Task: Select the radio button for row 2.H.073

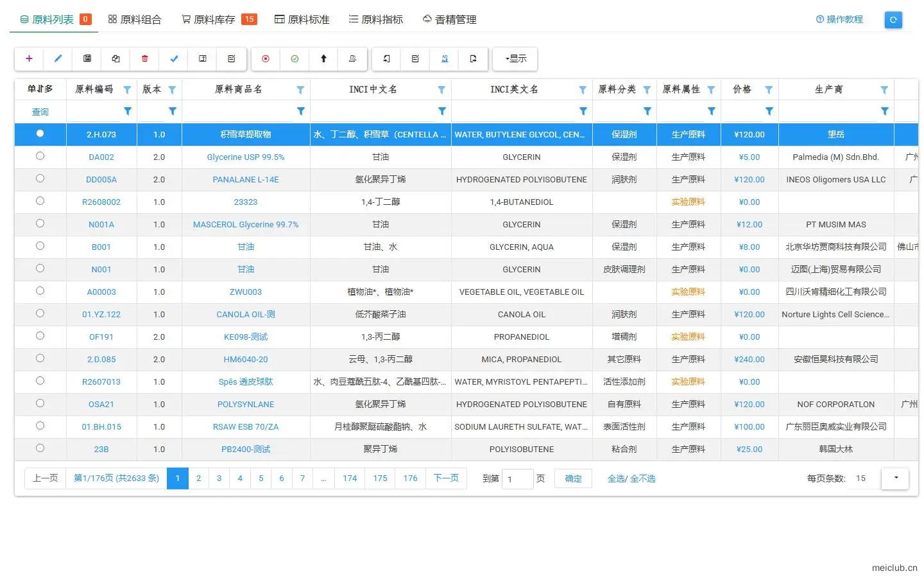Action: point(40,134)
